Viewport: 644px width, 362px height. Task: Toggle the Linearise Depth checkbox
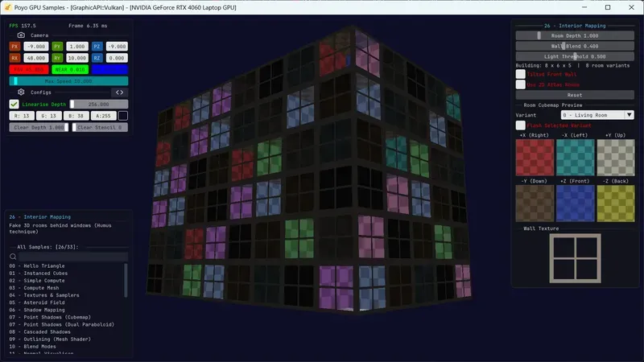click(14, 105)
